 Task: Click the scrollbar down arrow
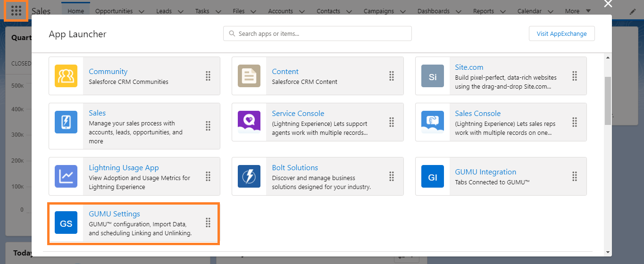click(608, 252)
